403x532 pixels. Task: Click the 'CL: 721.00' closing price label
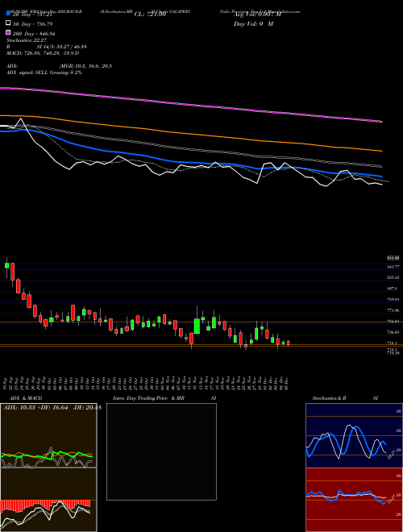(150, 15)
